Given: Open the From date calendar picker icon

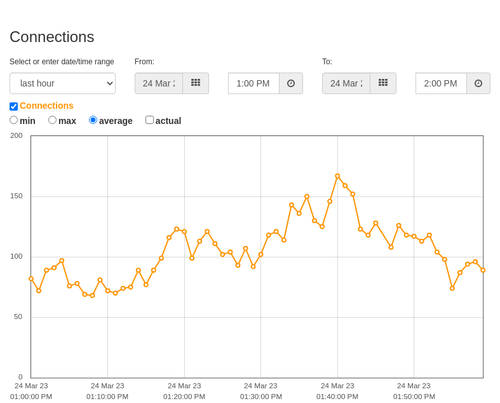Looking at the screenshot, I should point(196,83).
